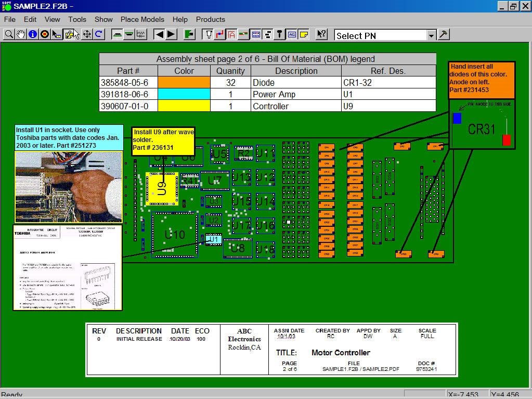Screen dimensions: 532x399
Task: Click the SAMPLE1.F2B / SAMPLE2.PDF file text
Action: [361, 369]
